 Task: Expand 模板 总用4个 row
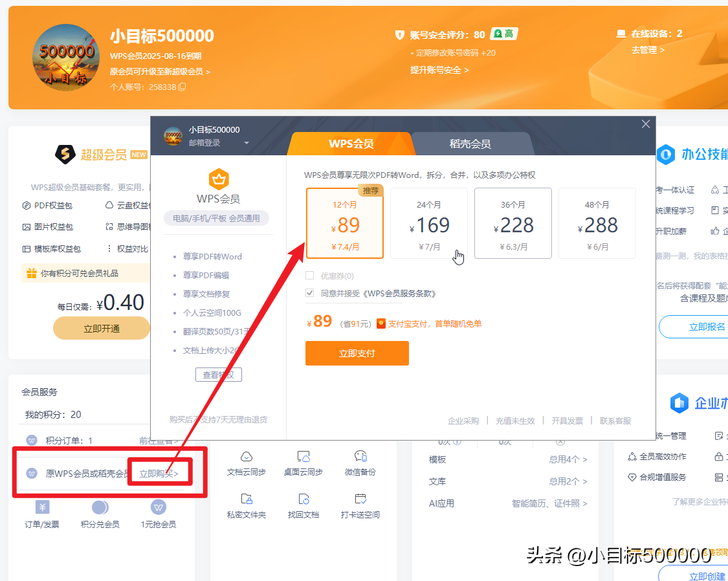pos(508,459)
